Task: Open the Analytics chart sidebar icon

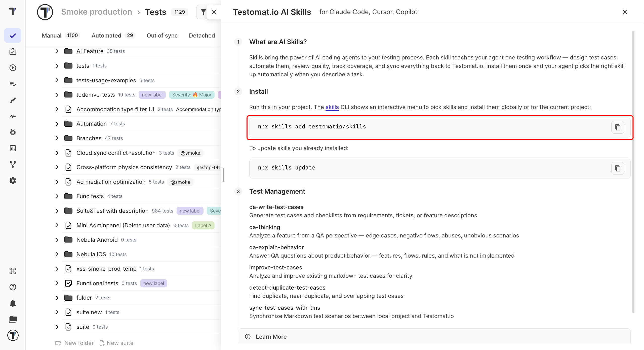Action: coord(13,148)
